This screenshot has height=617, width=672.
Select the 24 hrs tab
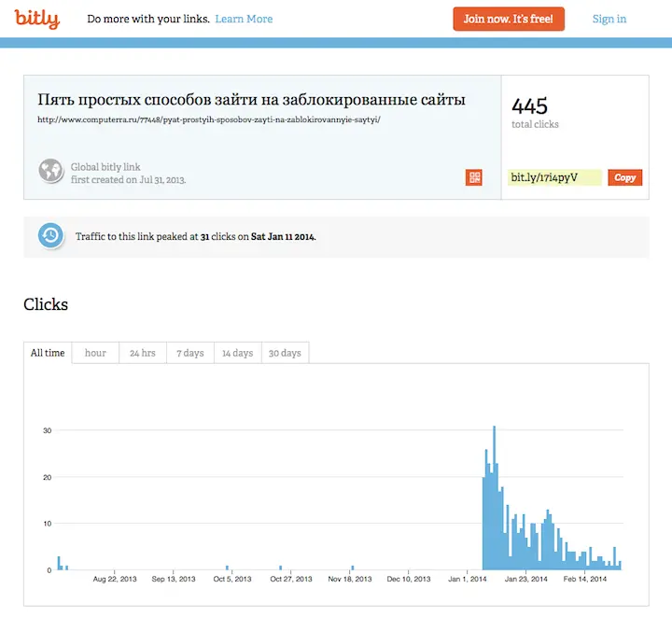(142, 353)
